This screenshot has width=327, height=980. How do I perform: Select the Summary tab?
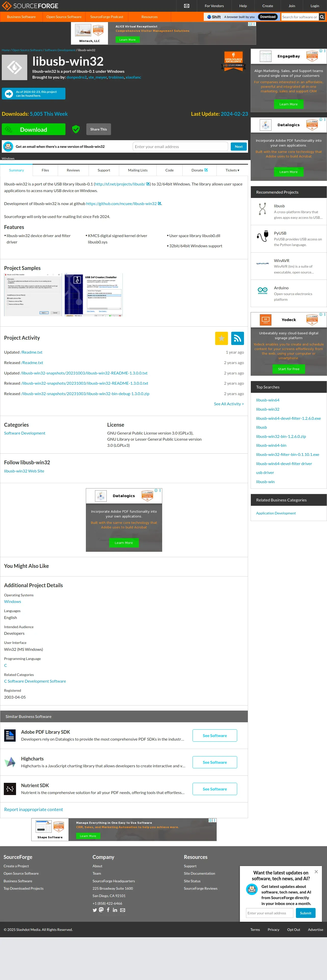pos(16,170)
